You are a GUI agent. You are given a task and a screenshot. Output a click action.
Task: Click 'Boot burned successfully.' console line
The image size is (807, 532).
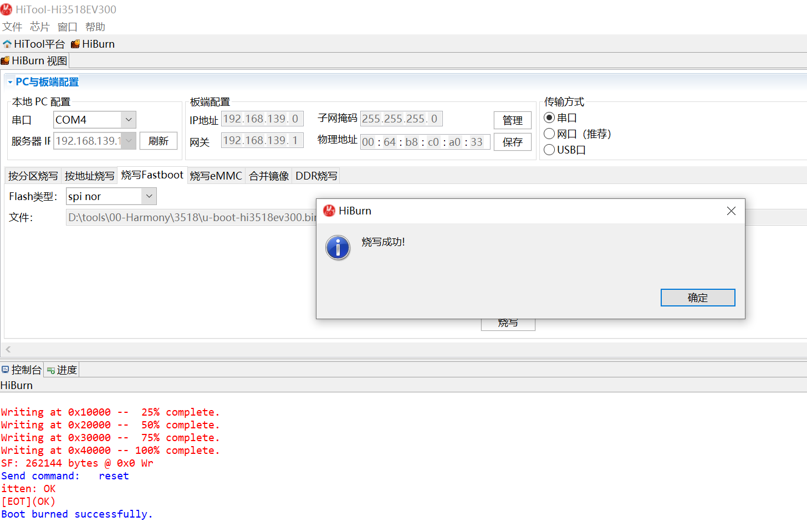coord(76,514)
